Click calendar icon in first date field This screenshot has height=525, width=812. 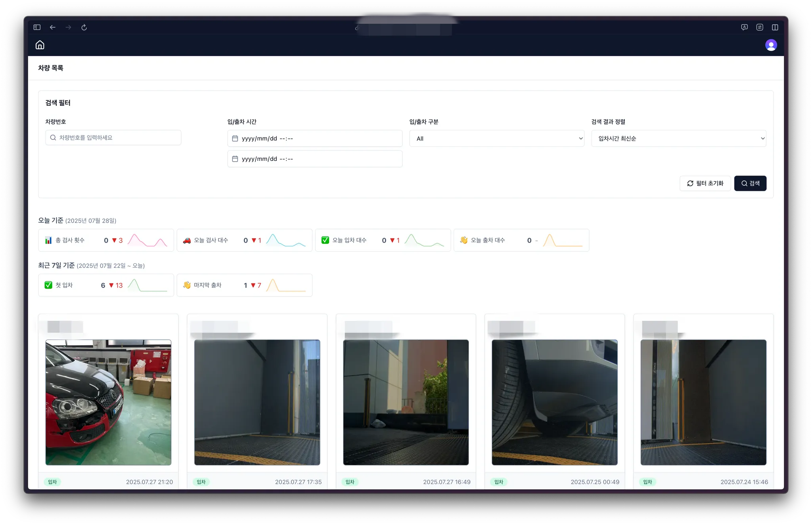click(235, 138)
